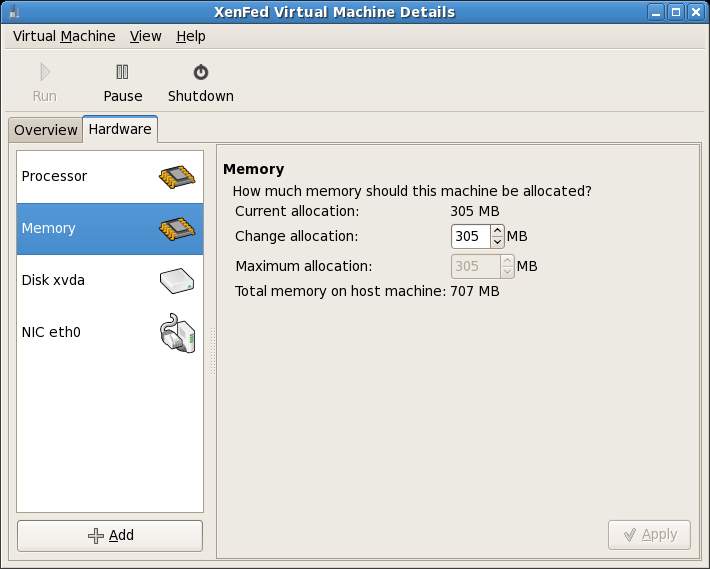Switch to the Overview tab
The height and width of the screenshot is (569, 710).
[x=45, y=130]
